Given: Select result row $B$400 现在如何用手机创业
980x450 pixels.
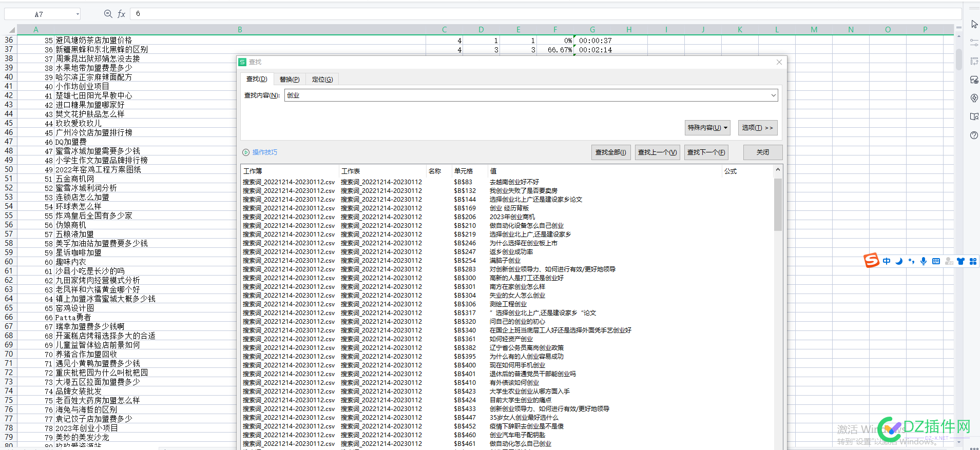Looking at the screenshot, I should click(507, 365).
